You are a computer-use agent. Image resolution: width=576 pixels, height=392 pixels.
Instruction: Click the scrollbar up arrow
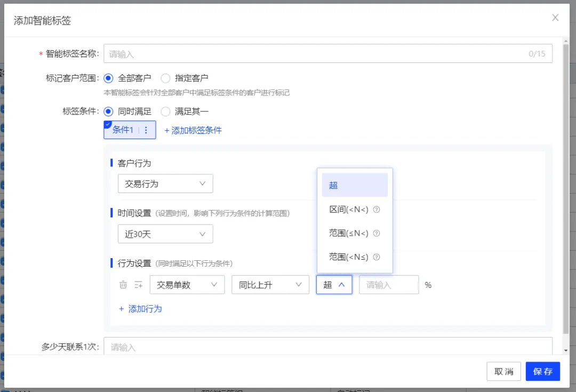coord(566,41)
